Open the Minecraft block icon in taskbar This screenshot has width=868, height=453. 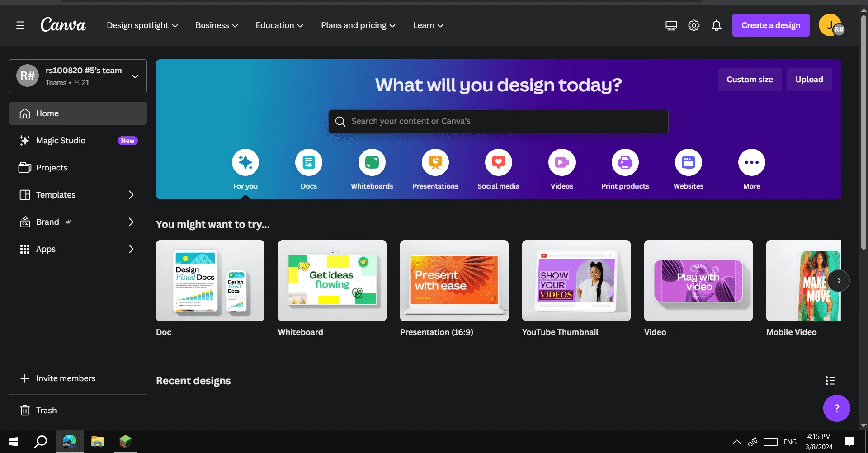click(125, 442)
